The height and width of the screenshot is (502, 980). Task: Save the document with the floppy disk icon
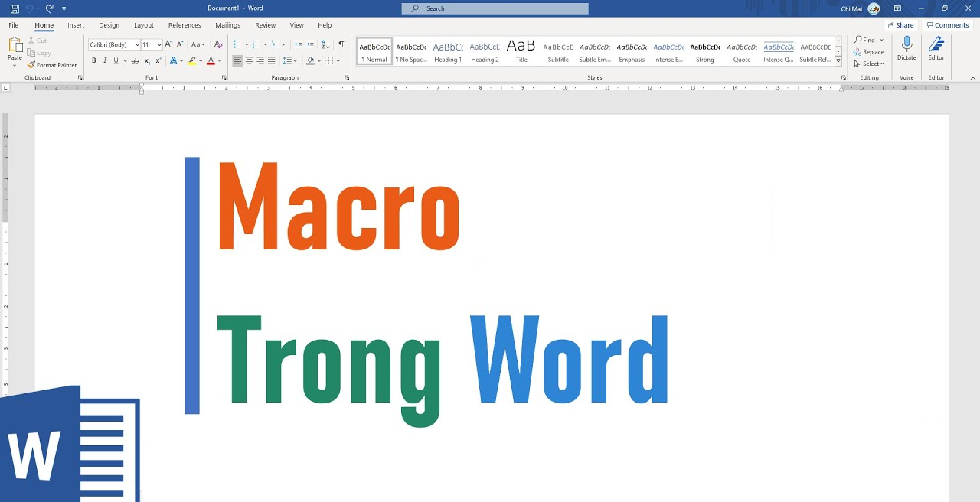point(15,8)
